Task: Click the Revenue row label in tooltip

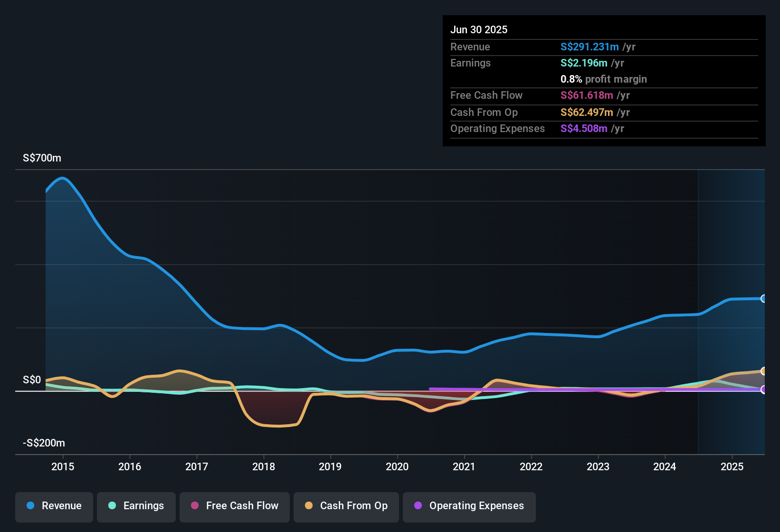Action: tap(470, 47)
